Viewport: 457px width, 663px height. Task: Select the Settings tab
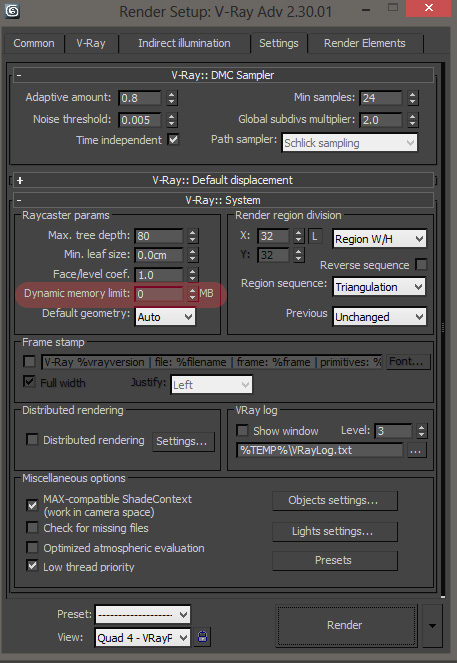tap(279, 43)
